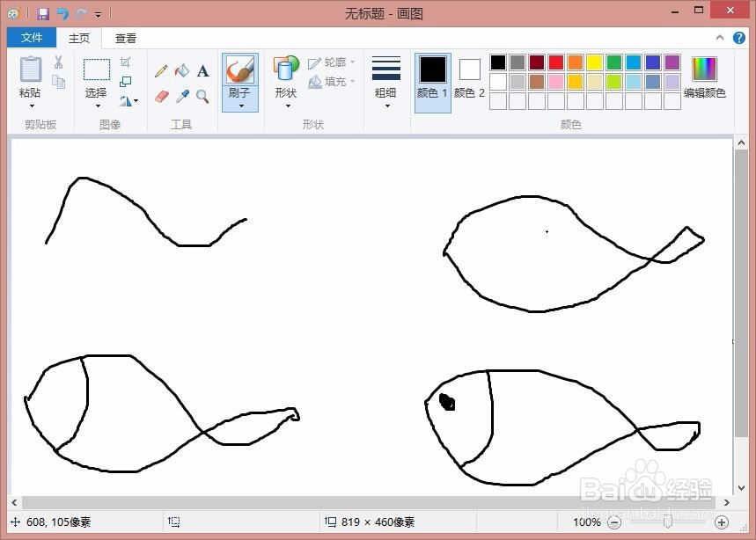Click the '608, 105像素' cursor position text
Viewport: 756px width, 540px height.
tap(58, 522)
